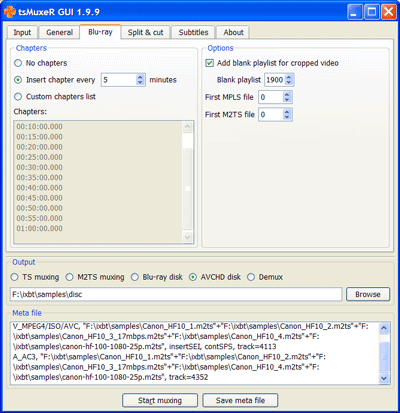Select the No chapters option
This screenshot has width=400, height=413.
click(41, 63)
